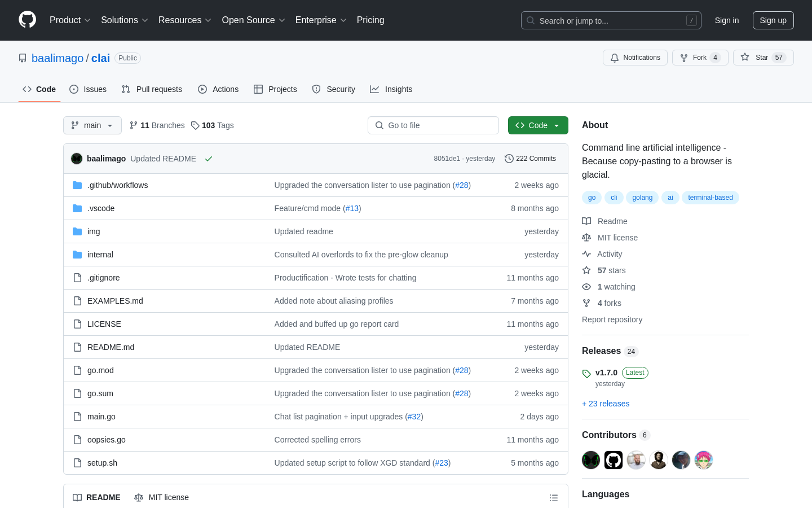Switch to the Security tab
This screenshot has height=508, width=812.
pos(334,89)
